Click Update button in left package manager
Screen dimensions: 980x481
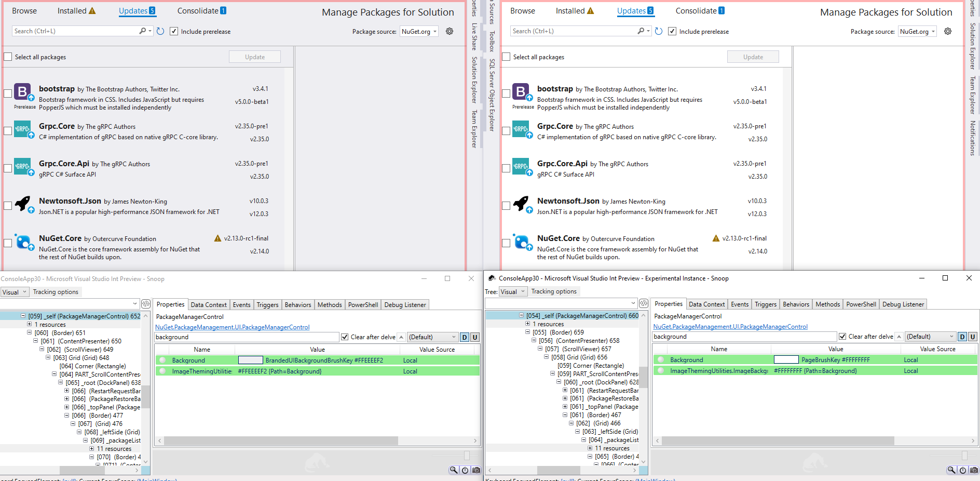pyautogui.click(x=255, y=57)
